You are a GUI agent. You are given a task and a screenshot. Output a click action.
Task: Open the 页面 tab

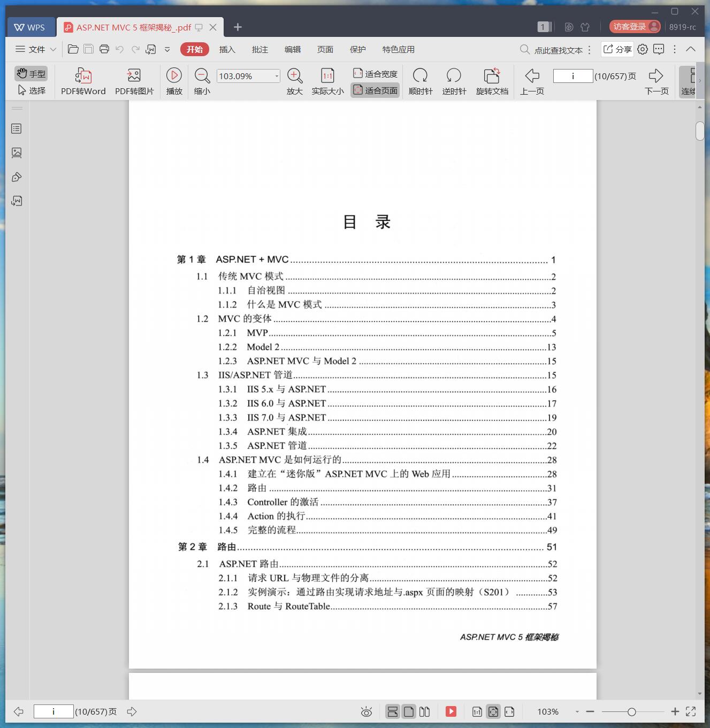[325, 49]
